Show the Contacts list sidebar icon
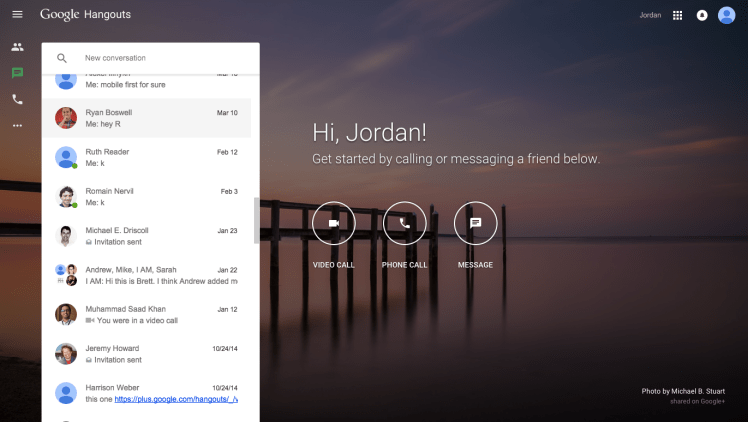The width and height of the screenshot is (748, 422). tap(17, 47)
